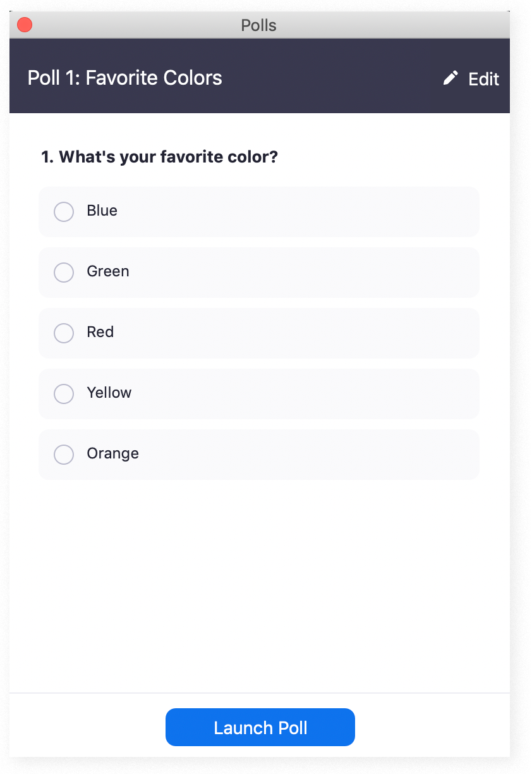The image size is (532, 774).
Task: Click the Yellow option row
Action: (259, 394)
